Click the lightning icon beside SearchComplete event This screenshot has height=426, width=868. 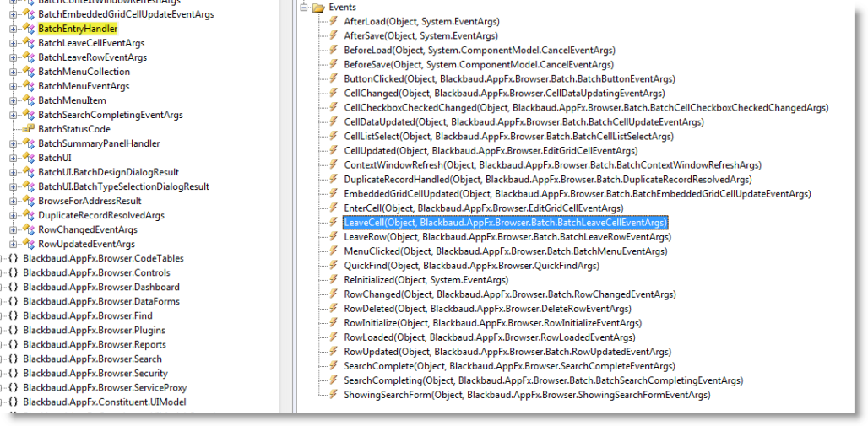point(334,366)
